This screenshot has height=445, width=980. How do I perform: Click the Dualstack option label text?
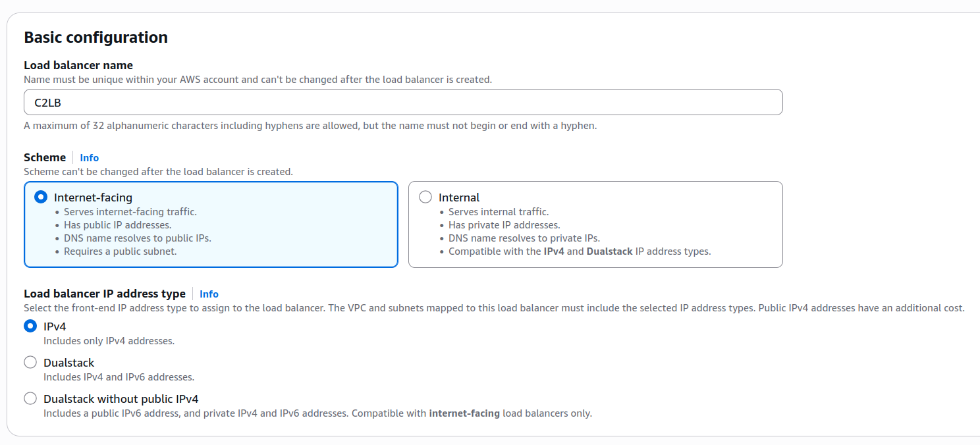pyautogui.click(x=68, y=363)
